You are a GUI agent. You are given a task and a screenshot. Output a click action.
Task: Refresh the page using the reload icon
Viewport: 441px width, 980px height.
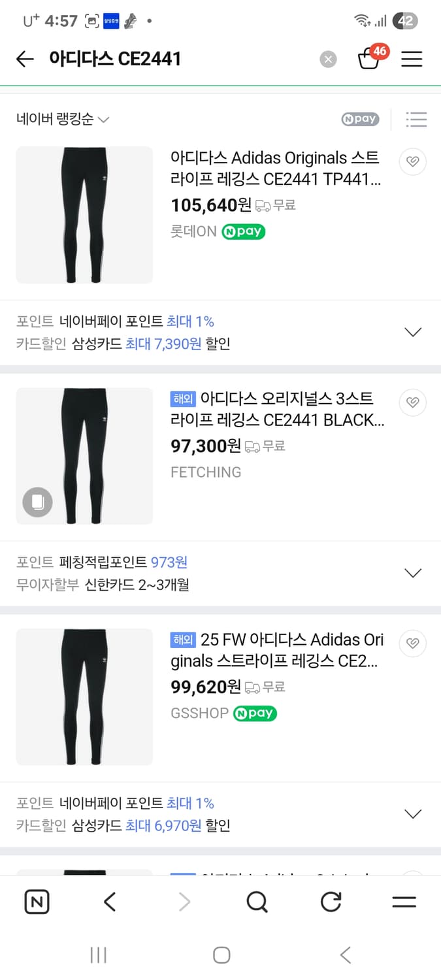331,902
